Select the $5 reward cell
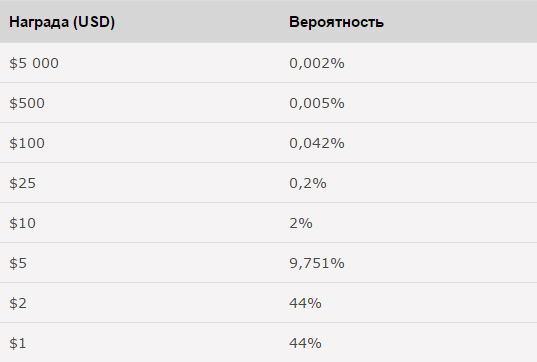This screenshot has width=537, height=362. (x=18, y=264)
